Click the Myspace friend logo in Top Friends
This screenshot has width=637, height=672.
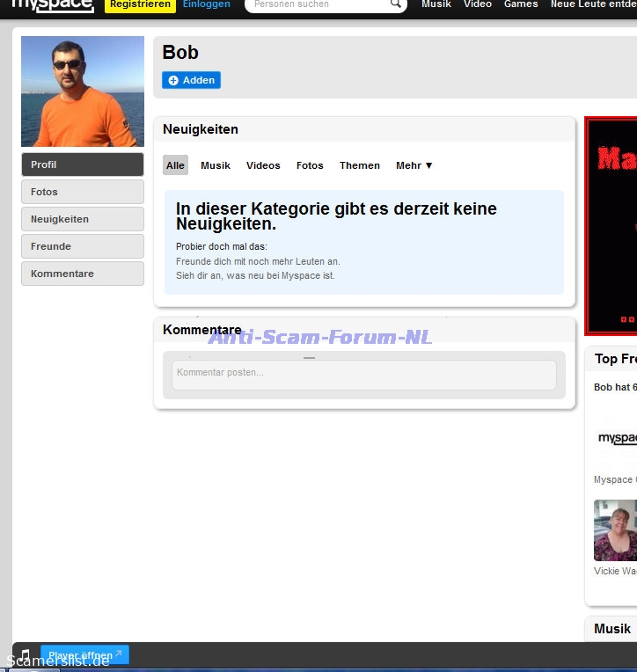[617, 438]
